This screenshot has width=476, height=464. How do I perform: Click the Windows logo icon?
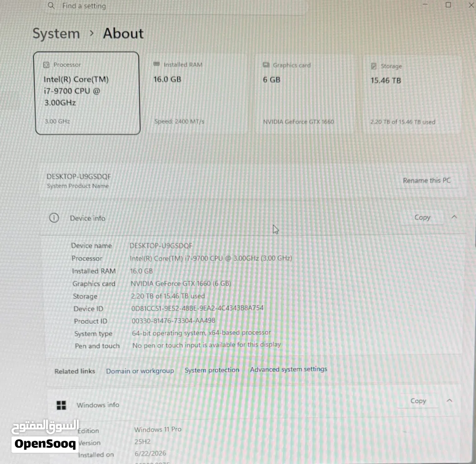point(61,405)
